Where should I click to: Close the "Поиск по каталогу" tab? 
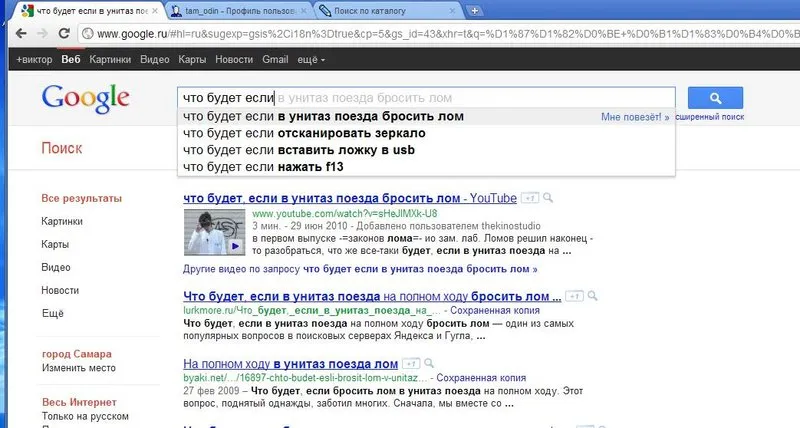pyautogui.click(x=452, y=11)
